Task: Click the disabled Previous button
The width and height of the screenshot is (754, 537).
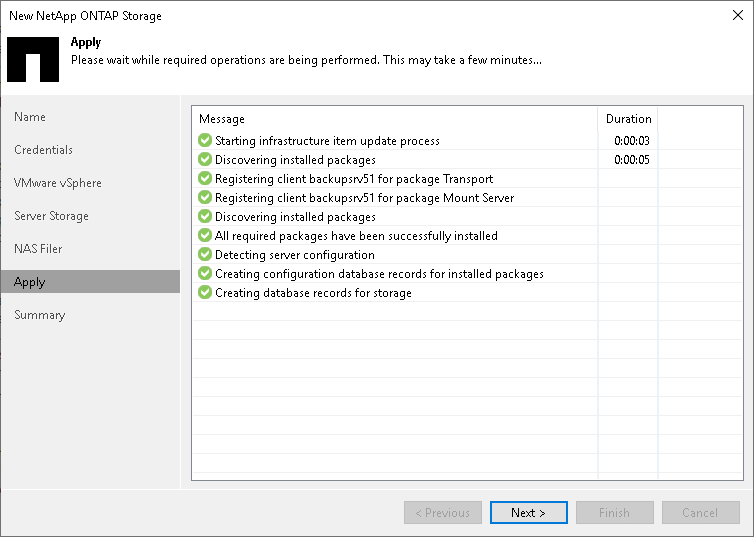Action: (442, 512)
